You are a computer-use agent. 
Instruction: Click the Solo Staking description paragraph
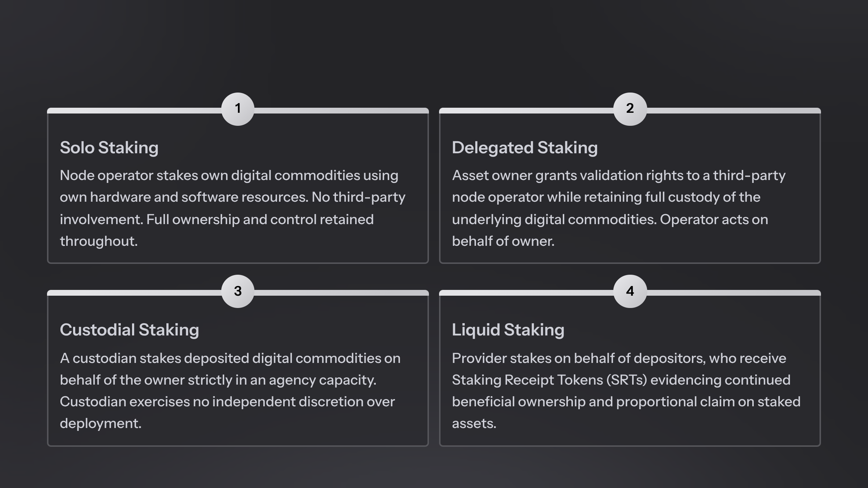pyautogui.click(x=233, y=208)
